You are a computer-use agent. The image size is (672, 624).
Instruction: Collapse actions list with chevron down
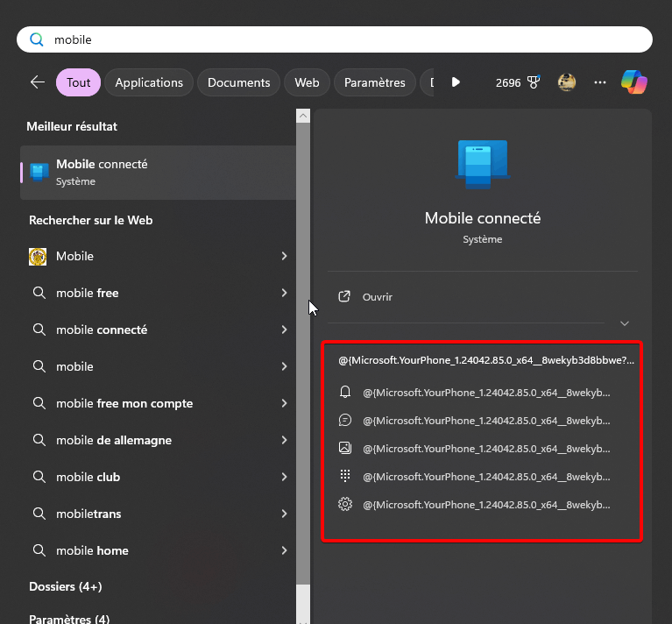pyautogui.click(x=625, y=323)
